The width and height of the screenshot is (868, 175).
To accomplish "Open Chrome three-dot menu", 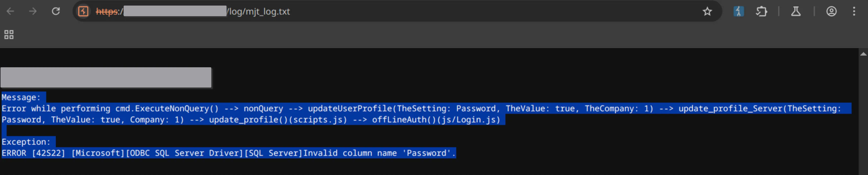I will [x=854, y=11].
